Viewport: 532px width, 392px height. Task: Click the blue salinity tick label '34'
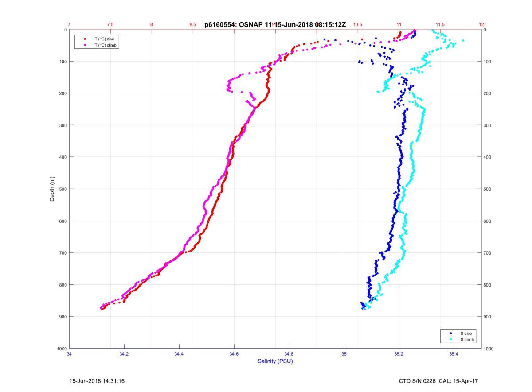69,354
